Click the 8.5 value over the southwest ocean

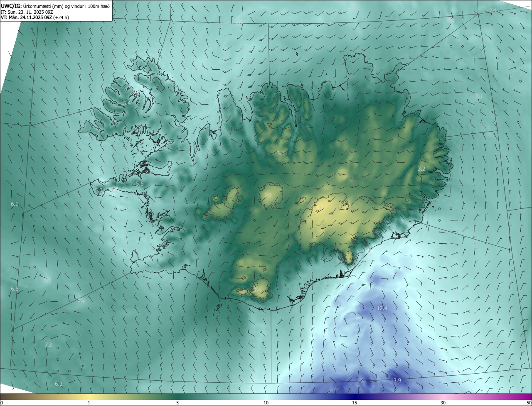pos(47,280)
